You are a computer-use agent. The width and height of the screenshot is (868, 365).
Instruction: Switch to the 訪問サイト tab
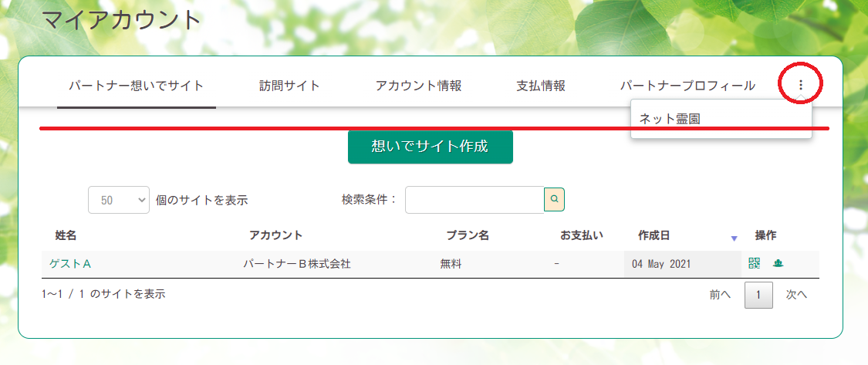[289, 86]
